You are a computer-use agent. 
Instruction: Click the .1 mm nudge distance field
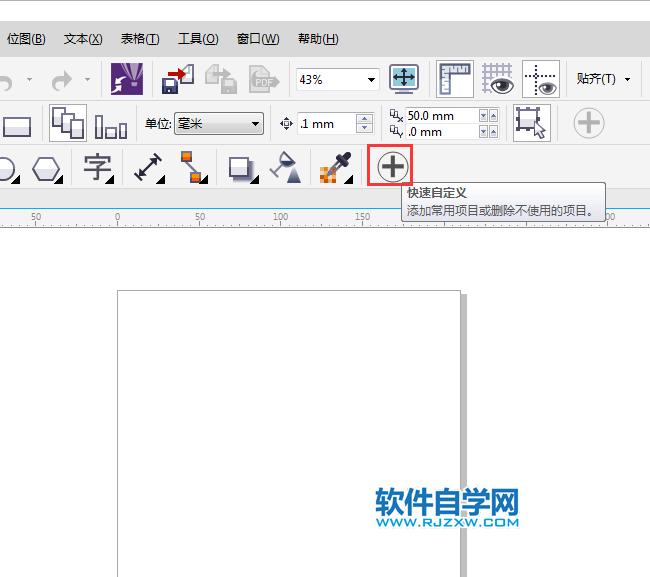coord(326,124)
